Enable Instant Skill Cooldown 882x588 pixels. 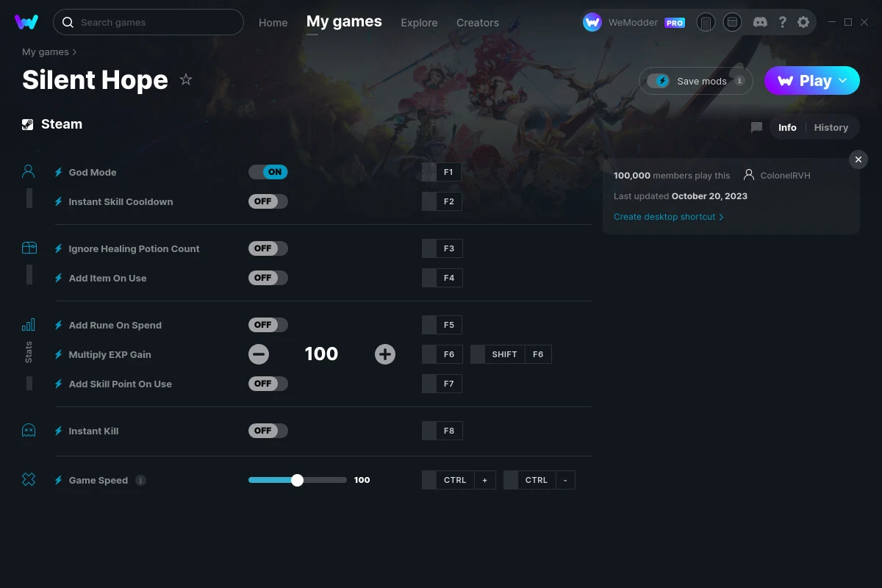[268, 201]
